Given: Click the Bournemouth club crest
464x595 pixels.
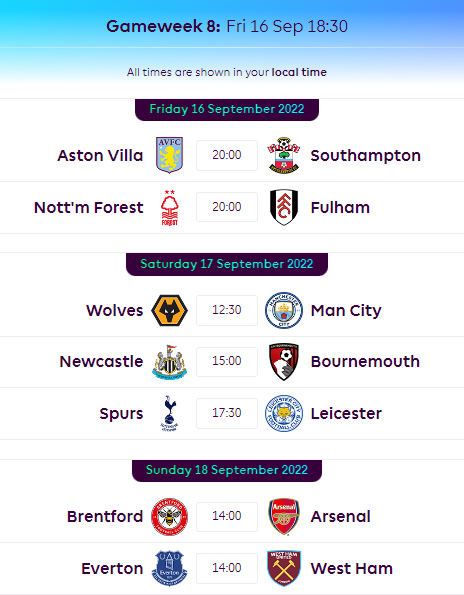Looking at the screenshot, I should click(283, 362).
